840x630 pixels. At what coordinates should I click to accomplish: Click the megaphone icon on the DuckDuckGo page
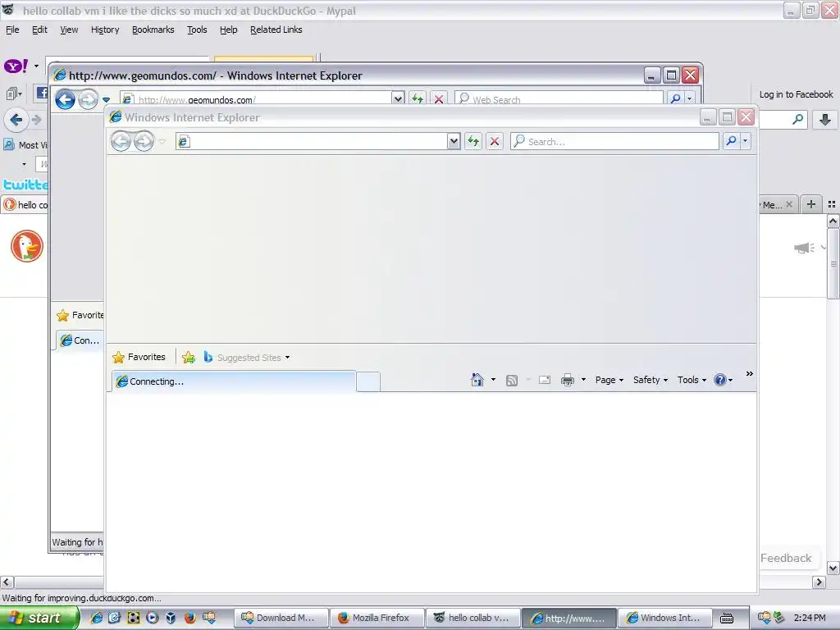(804, 248)
